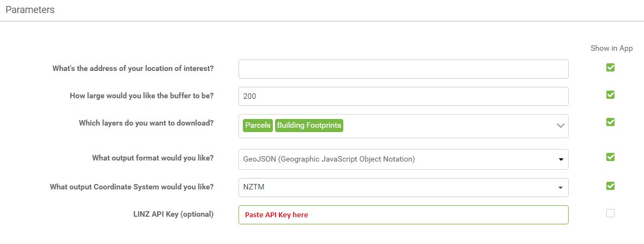Click the Show in App column header

click(611, 48)
